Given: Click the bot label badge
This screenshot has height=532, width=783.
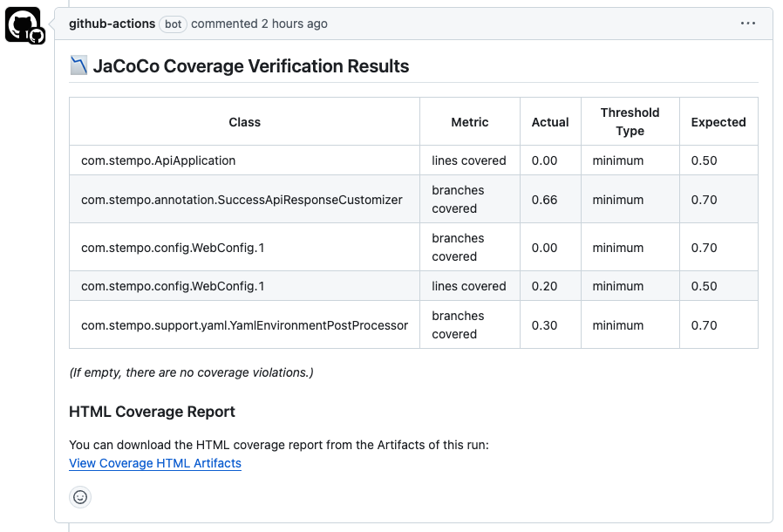Looking at the screenshot, I should point(174,24).
